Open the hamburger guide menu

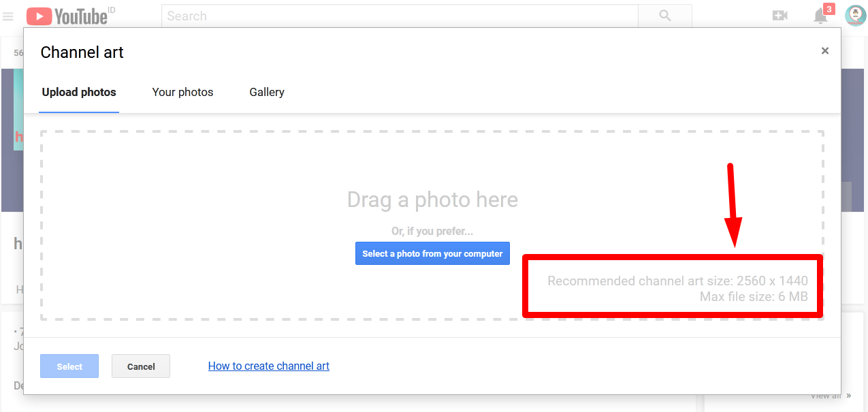pyautogui.click(x=8, y=16)
